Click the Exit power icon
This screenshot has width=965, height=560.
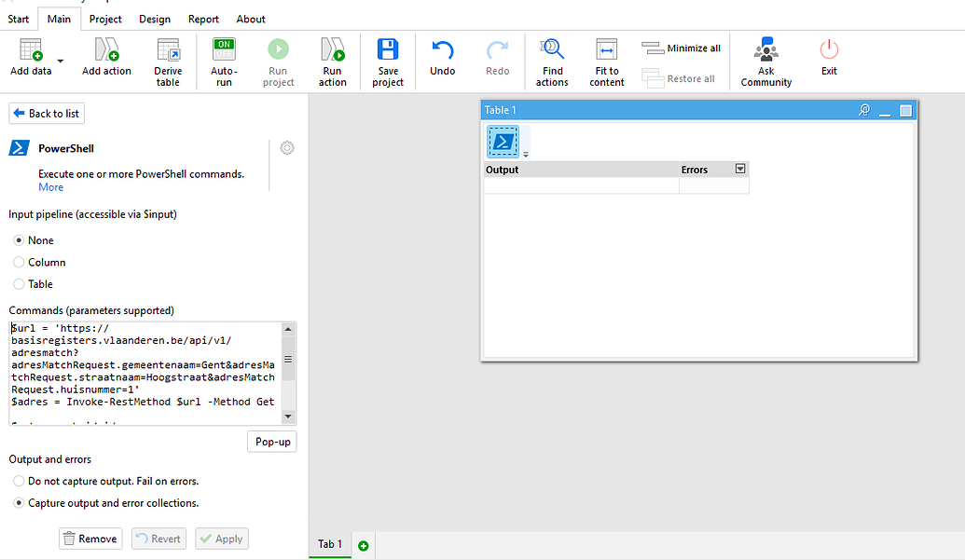[x=829, y=49]
